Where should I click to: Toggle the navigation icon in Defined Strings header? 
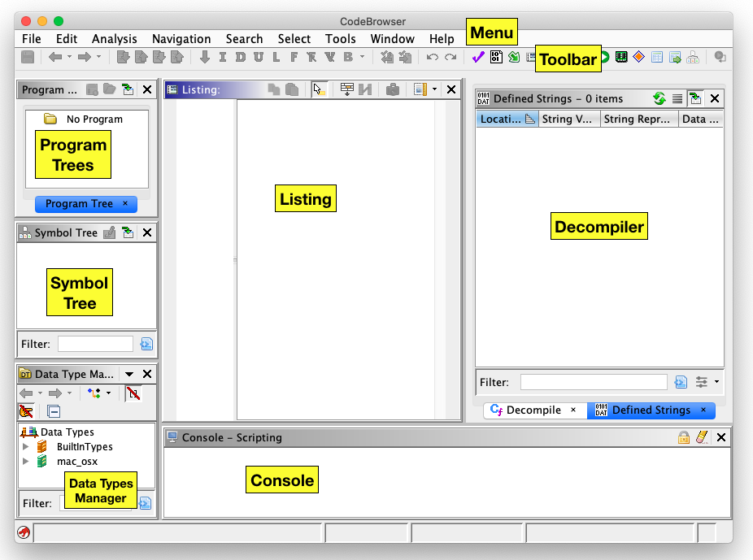click(695, 99)
